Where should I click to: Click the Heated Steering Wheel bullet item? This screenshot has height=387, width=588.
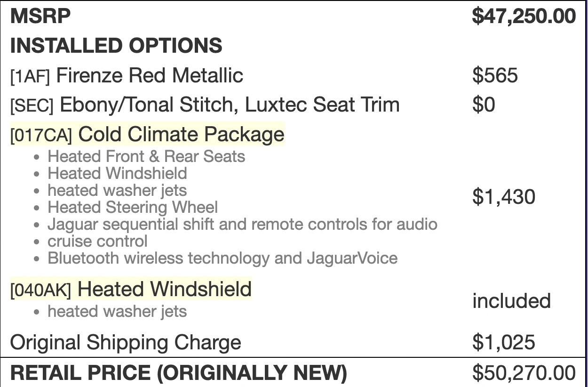coord(133,207)
